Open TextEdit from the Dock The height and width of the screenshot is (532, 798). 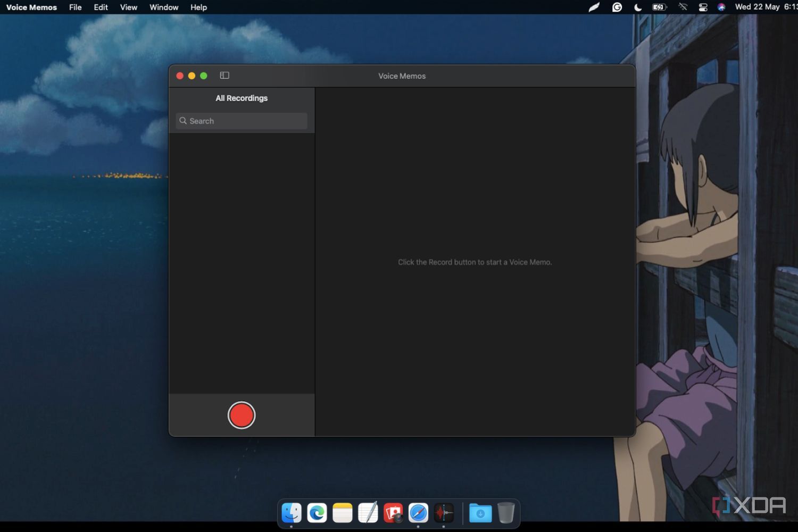click(x=368, y=513)
